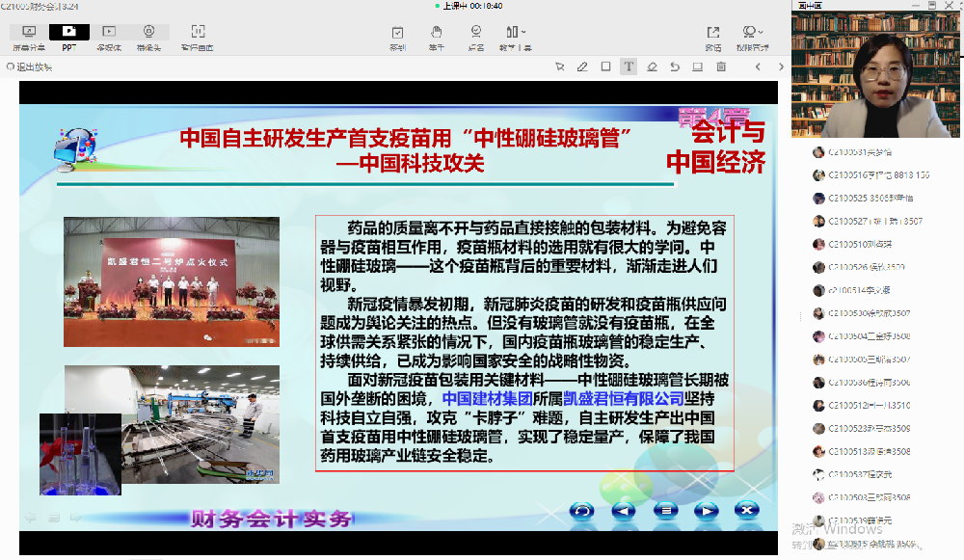
Task: Choose the rectangle shape tool
Action: 605,67
